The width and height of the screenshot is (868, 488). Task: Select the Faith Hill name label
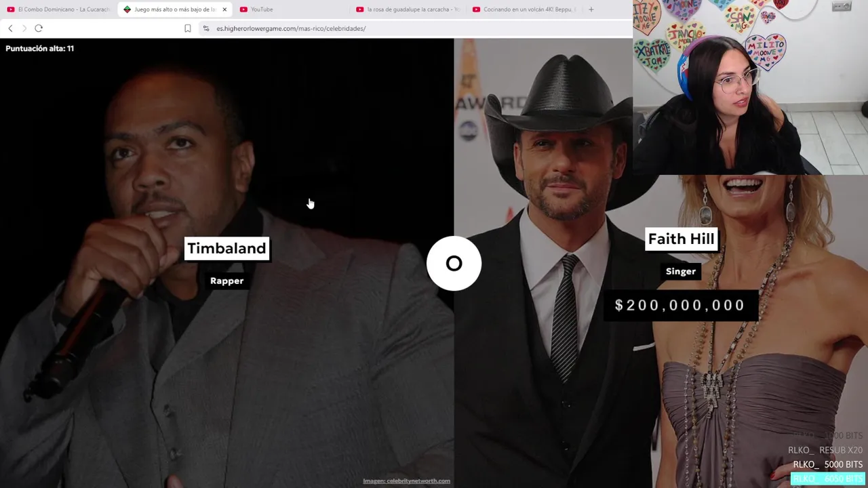coord(681,239)
